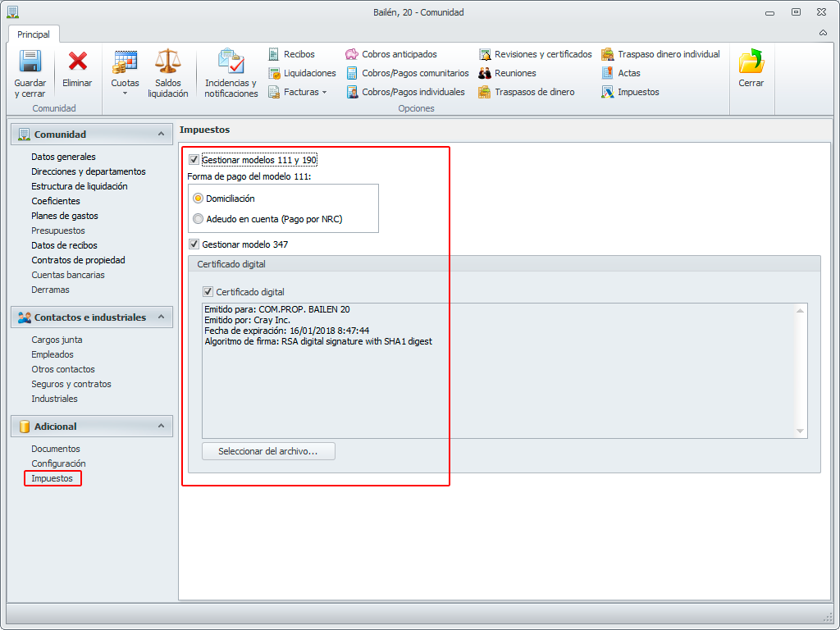Viewport: 840px width, 630px height.
Task: Click the Facturas ribbon icon
Action: coord(274,92)
